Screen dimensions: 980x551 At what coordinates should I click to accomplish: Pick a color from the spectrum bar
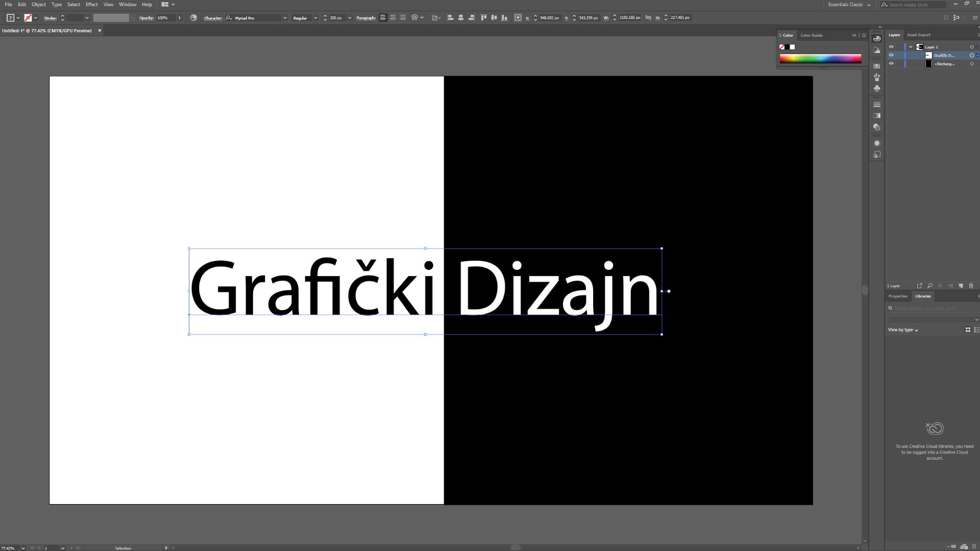click(x=820, y=59)
